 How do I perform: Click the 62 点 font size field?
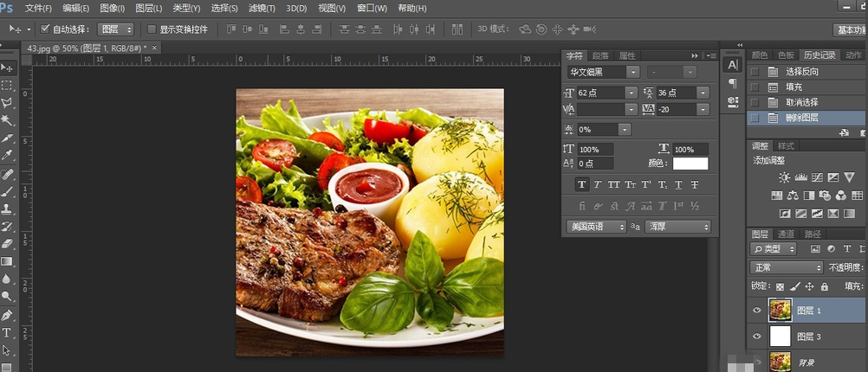[601, 93]
